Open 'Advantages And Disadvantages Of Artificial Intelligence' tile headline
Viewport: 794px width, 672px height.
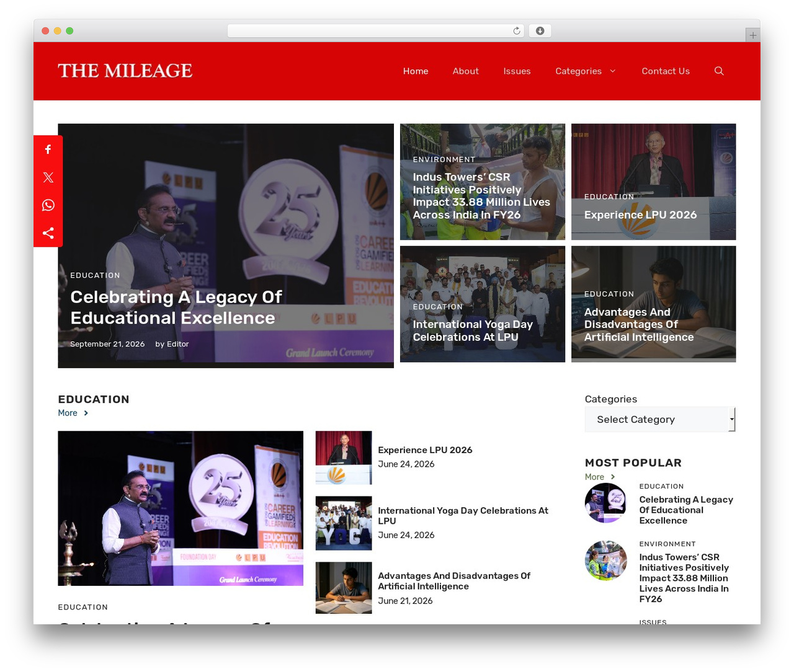pos(639,325)
